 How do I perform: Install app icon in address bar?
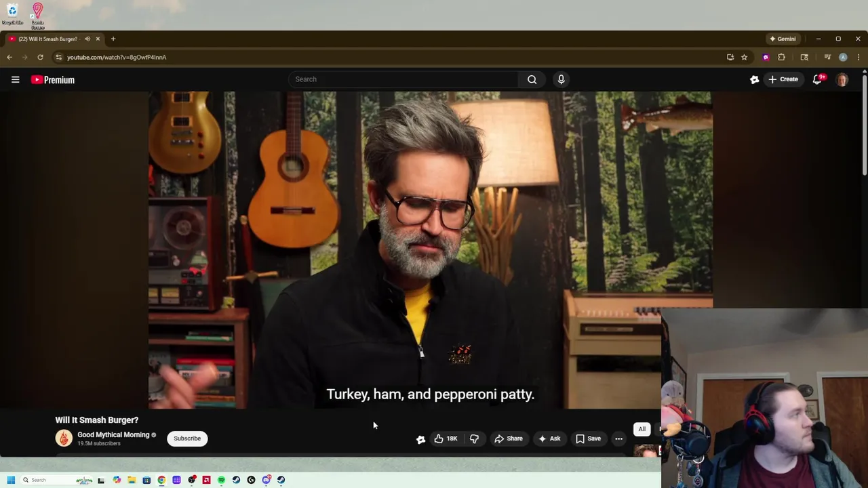(x=730, y=57)
